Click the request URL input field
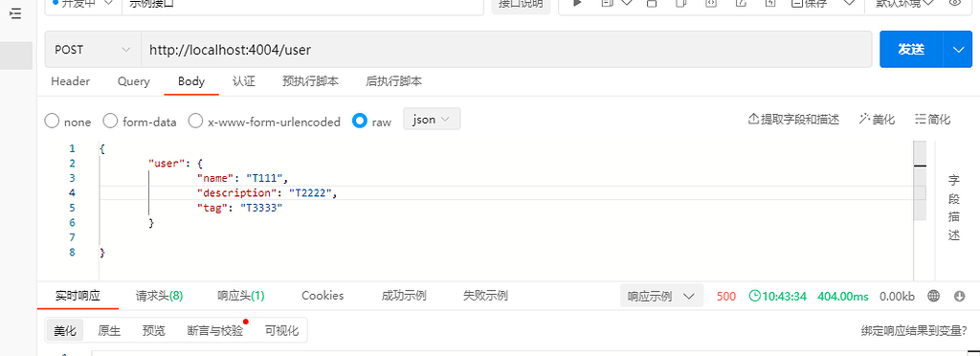This screenshot has width=980, height=356. pyautogui.click(x=506, y=50)
